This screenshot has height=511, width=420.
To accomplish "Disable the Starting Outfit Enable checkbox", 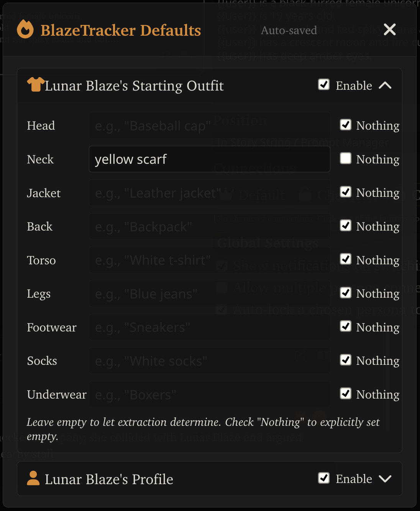I will (x=324, y=85).
